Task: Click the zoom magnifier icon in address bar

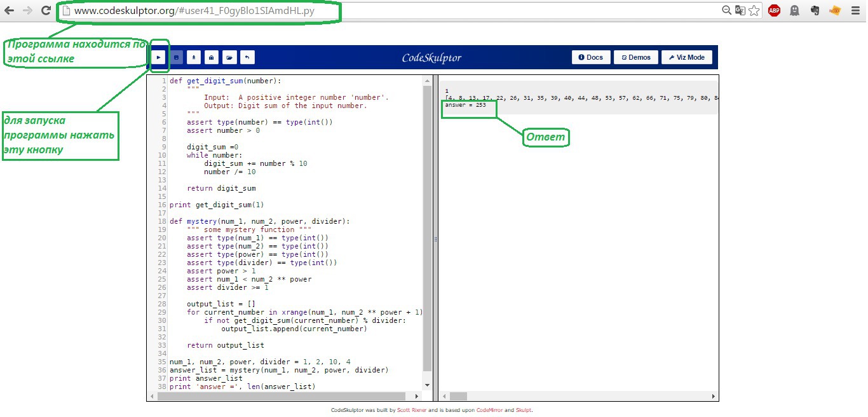Action: 727,10
